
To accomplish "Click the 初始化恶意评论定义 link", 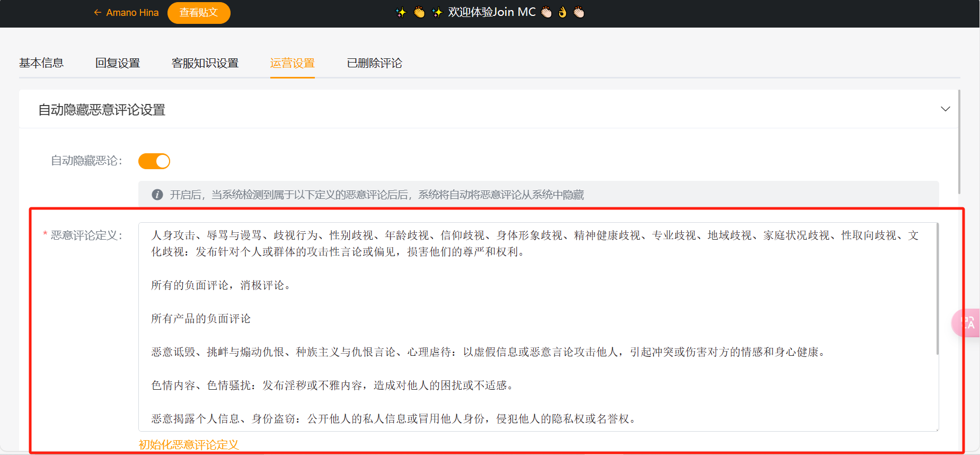I will 189,444.
